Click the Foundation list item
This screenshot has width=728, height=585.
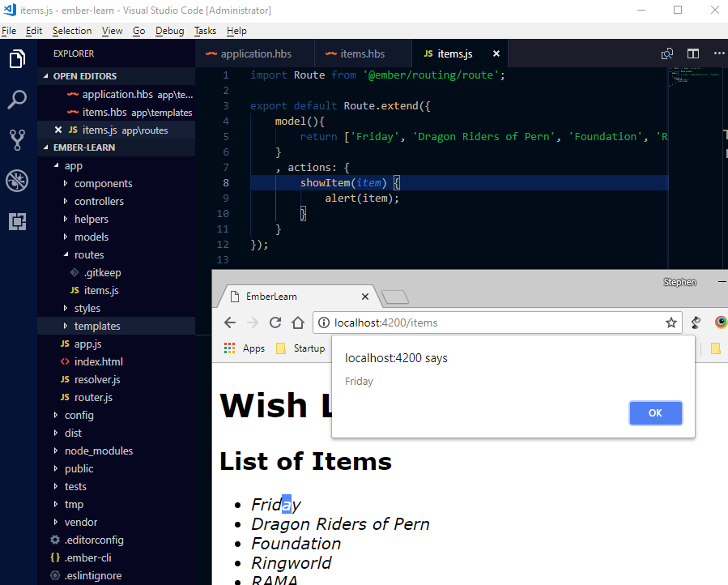coord(296,544)
